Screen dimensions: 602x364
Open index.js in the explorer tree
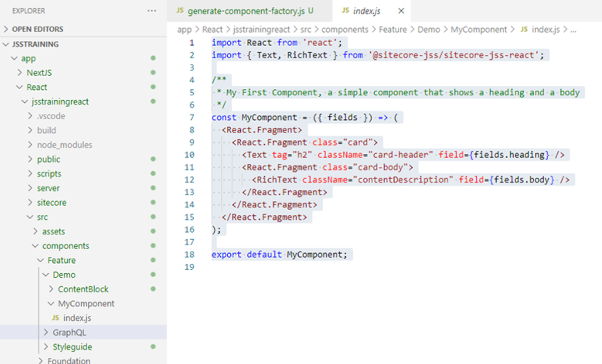[x=77, y=318]
